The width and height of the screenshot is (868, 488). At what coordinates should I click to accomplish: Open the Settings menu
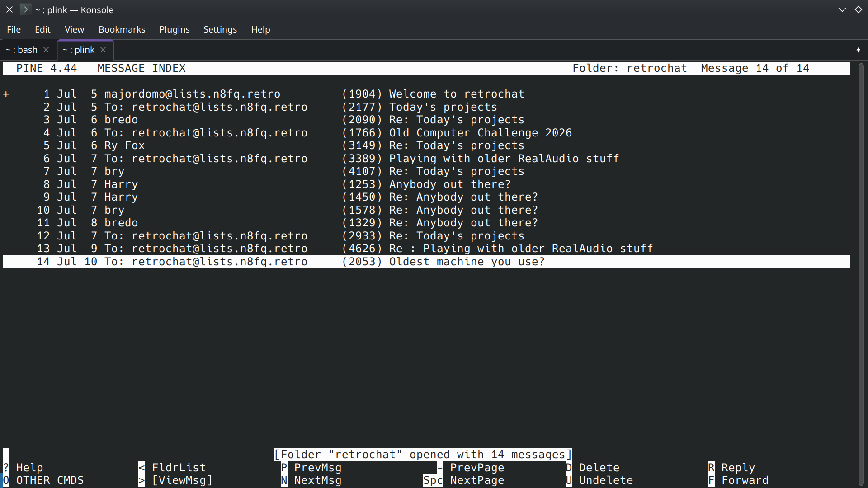pyautogui.click(x=220, y=29)
